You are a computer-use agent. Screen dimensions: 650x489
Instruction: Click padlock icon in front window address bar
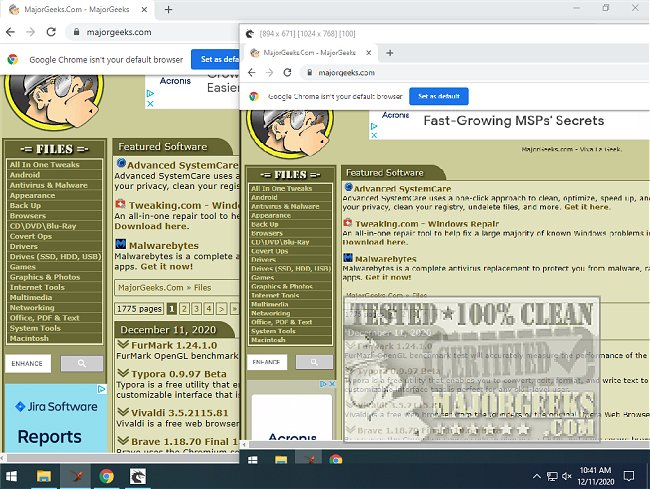tap(309, 73)
